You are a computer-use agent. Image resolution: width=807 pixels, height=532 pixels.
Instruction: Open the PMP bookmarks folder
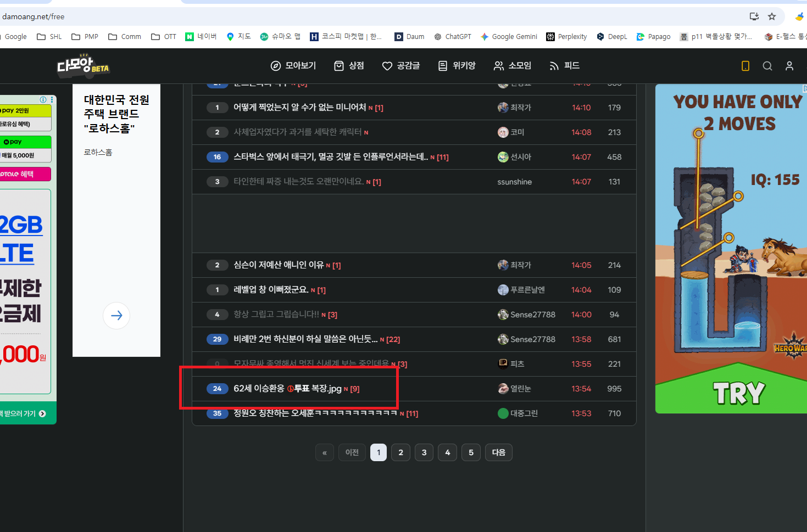pyautogui.click(x=85, y=37)
